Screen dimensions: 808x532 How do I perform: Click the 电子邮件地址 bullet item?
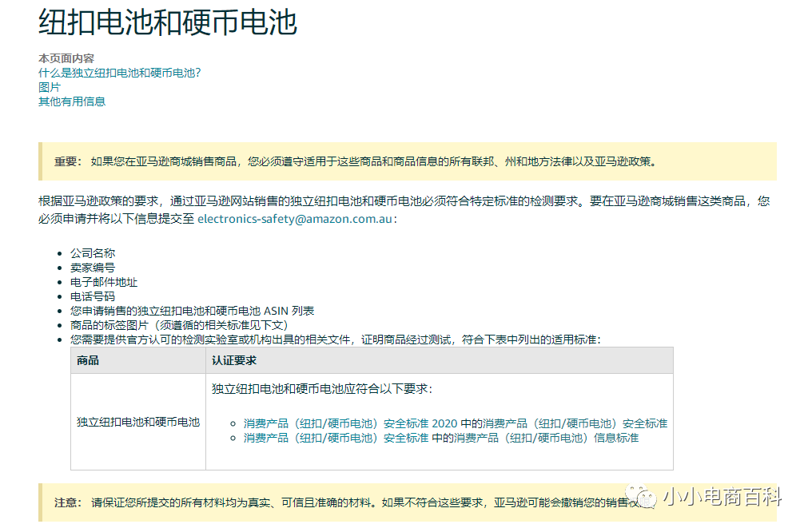(x=105, y=282)
